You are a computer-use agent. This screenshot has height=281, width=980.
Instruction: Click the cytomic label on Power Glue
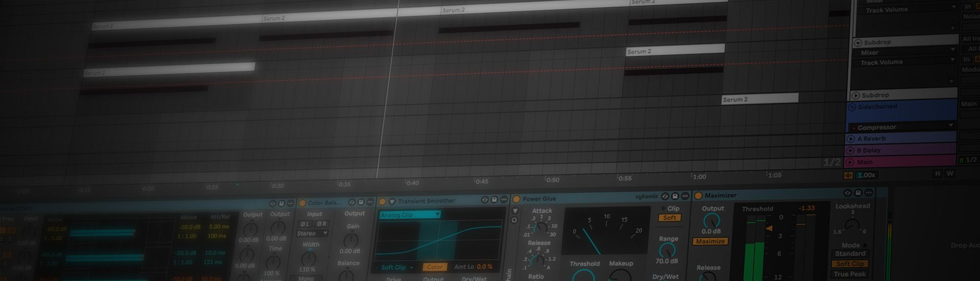646,196
